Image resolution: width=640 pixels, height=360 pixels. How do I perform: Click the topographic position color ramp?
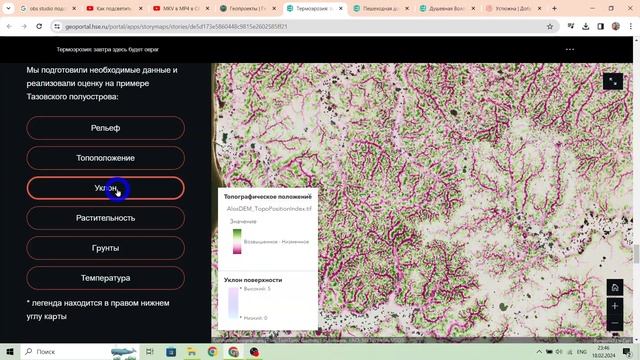click(x=237, y=241)
